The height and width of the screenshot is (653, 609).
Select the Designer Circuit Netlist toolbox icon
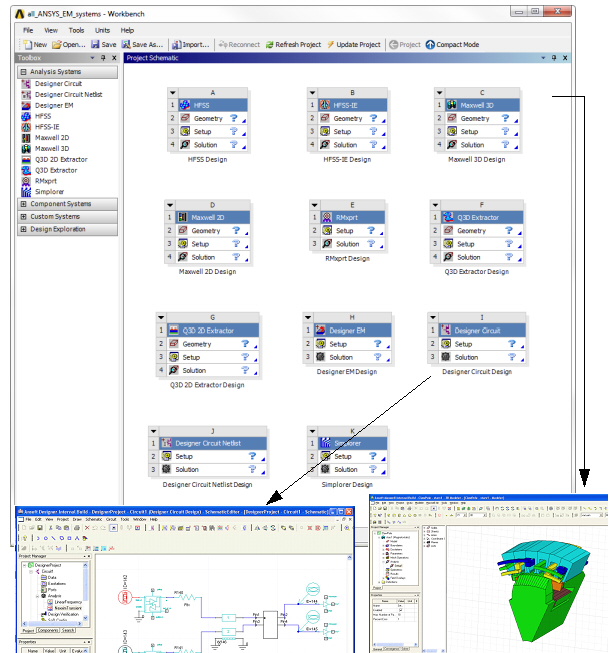26,95
